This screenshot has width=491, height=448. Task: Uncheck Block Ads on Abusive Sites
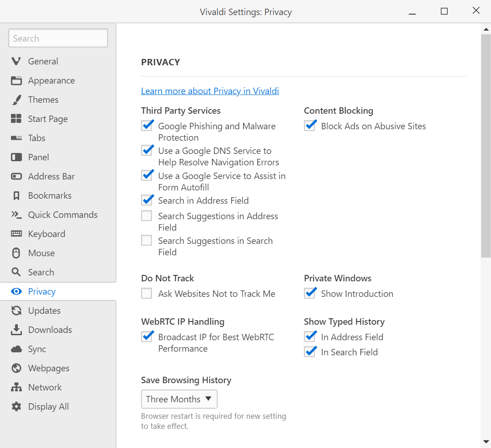click(x=309, y=126)
